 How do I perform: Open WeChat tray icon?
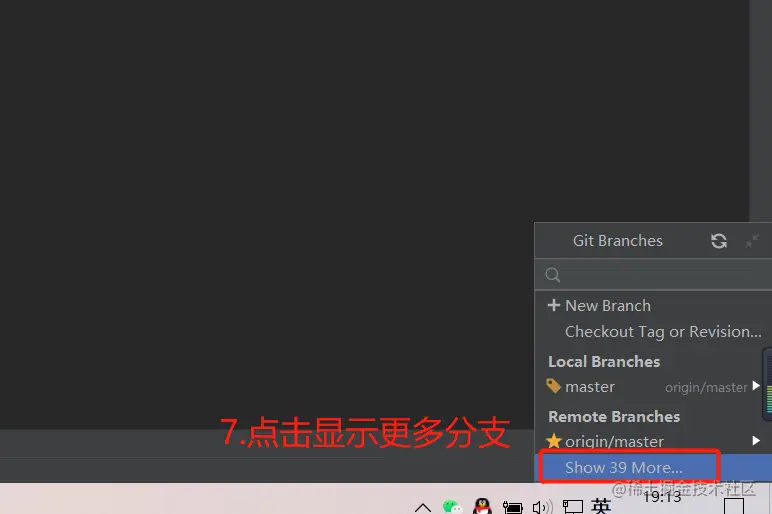pyautogui.click(x=452, y=507)
